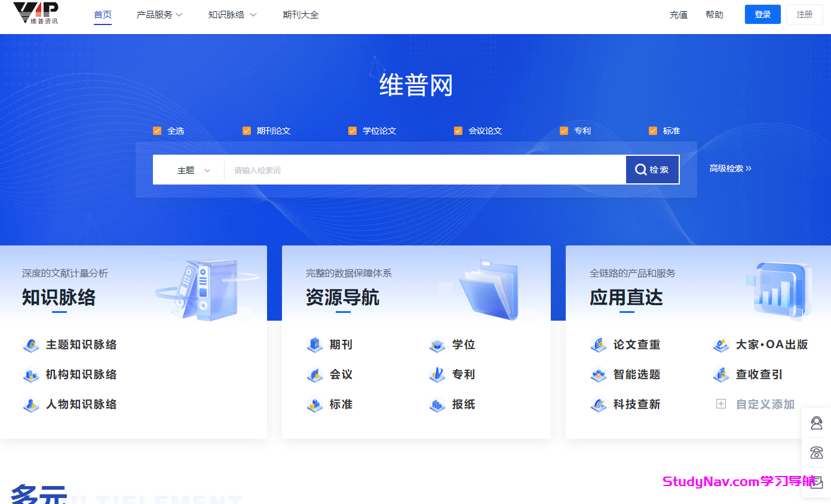Open the 主题 search field dropdown
Image resolution: width=831 pixels, height=504 pixels.
[194, 170]
